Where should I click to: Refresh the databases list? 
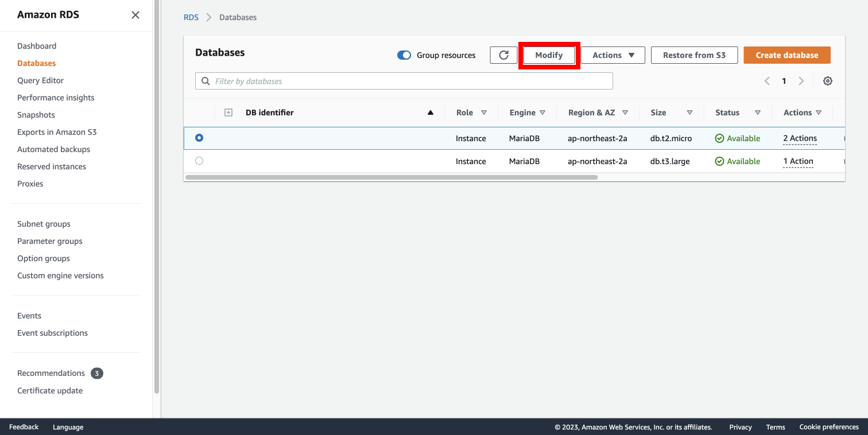[504, 55]
